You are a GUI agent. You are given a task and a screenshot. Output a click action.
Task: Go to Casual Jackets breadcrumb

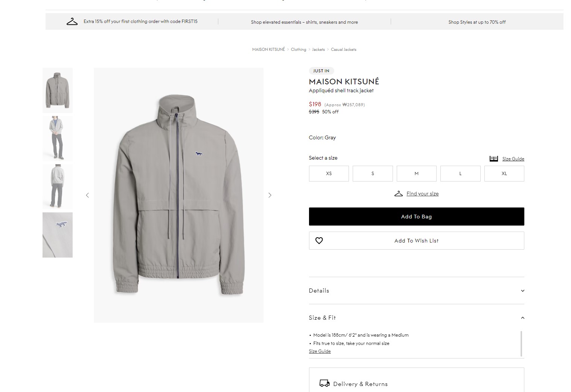(343, 49)
